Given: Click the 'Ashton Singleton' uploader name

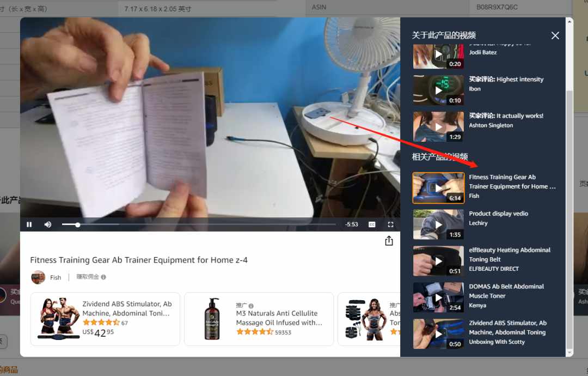Looking at the screenshot, I should click(491, 125).
